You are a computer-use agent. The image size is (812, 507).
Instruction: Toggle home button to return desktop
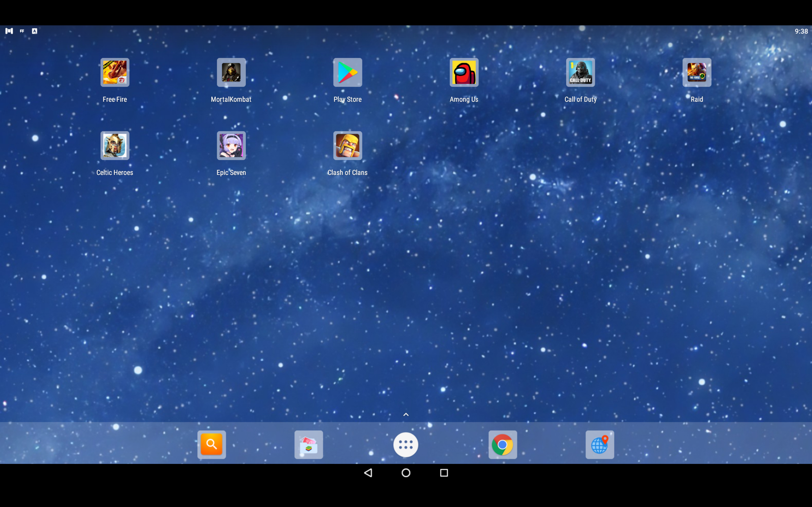point(406,473)
